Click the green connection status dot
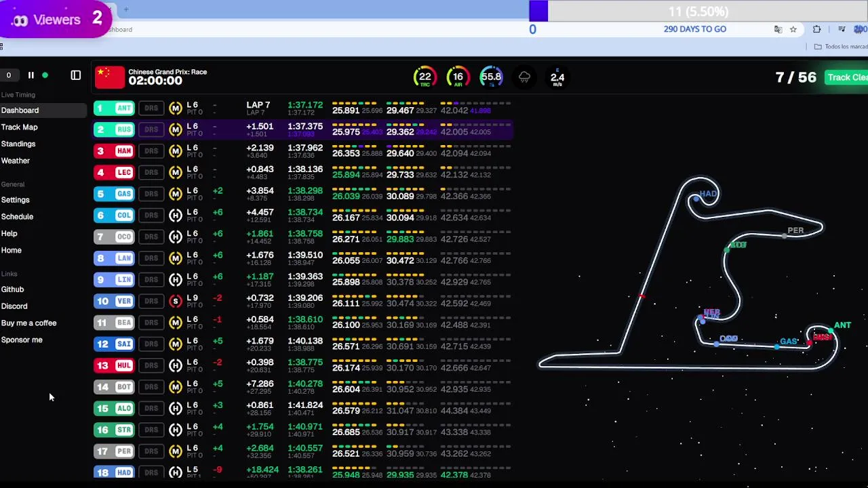Screen dimensions: 868x488 45,75
